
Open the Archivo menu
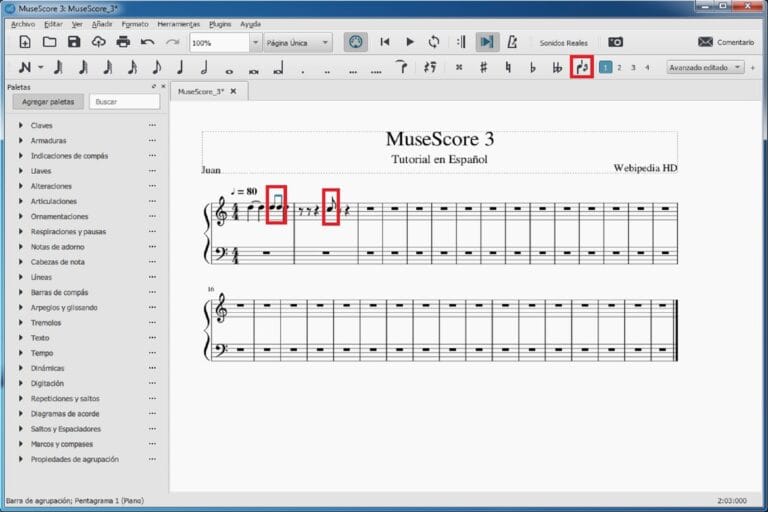pyautogui.click(x=23, y=24)
